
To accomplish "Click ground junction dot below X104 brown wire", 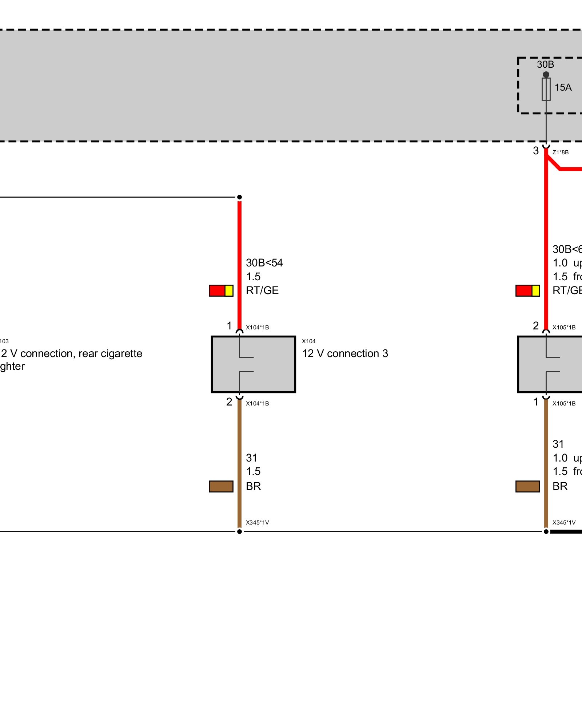I will [x=239, y=531].
